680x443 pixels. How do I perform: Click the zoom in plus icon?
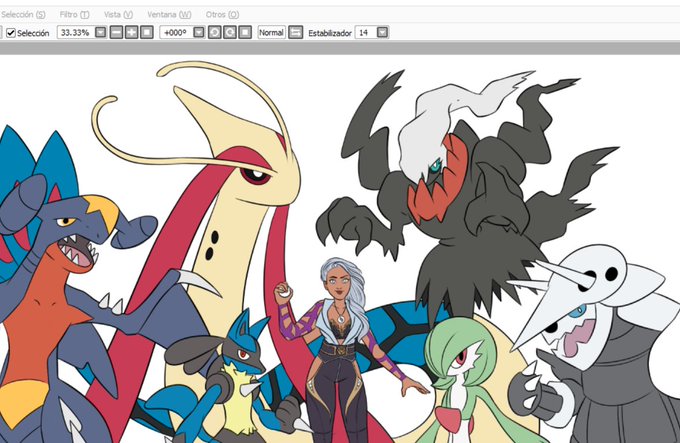click(x=131, y=33)
